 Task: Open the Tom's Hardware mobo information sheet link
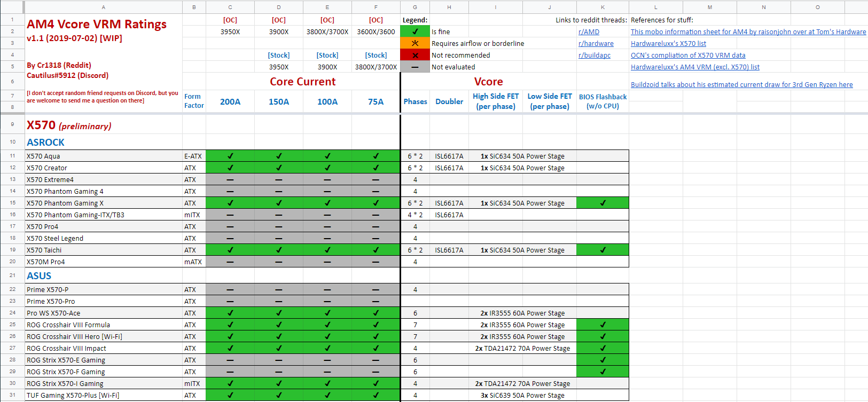(748, 31)
